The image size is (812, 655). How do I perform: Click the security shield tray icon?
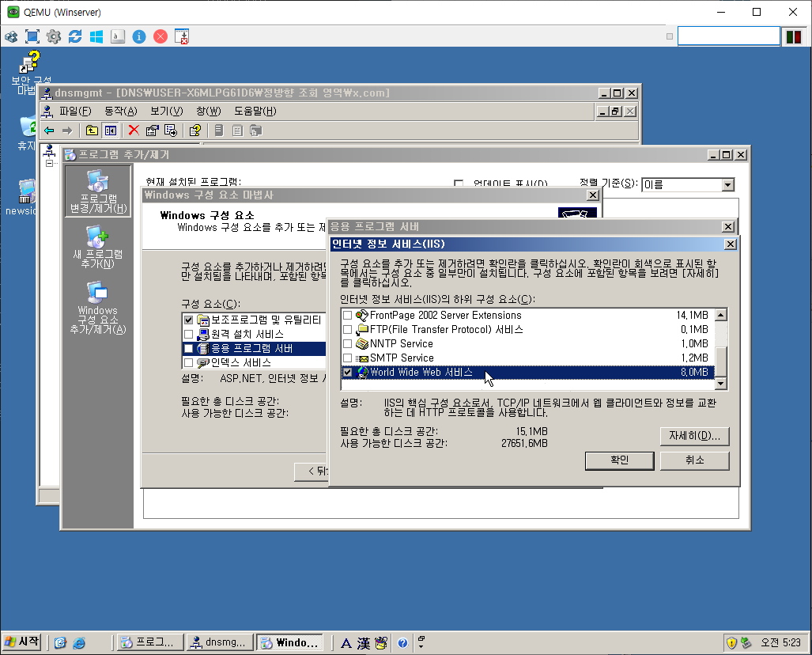[731, 643]
